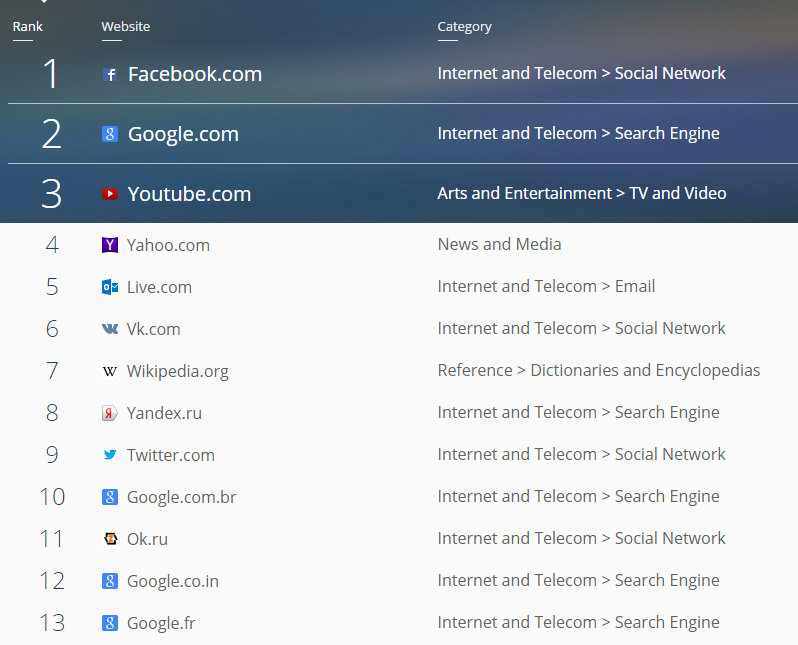Click rank number 3
Image resolution: width=798 pixels, height=645 pixels.
(x=51, y=194)
